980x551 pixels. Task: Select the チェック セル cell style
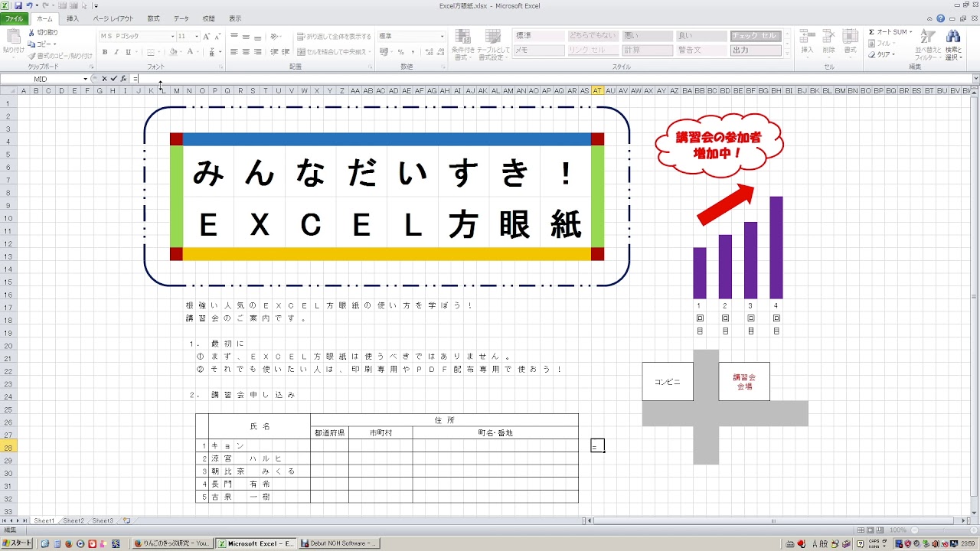(x=756, y=36)
